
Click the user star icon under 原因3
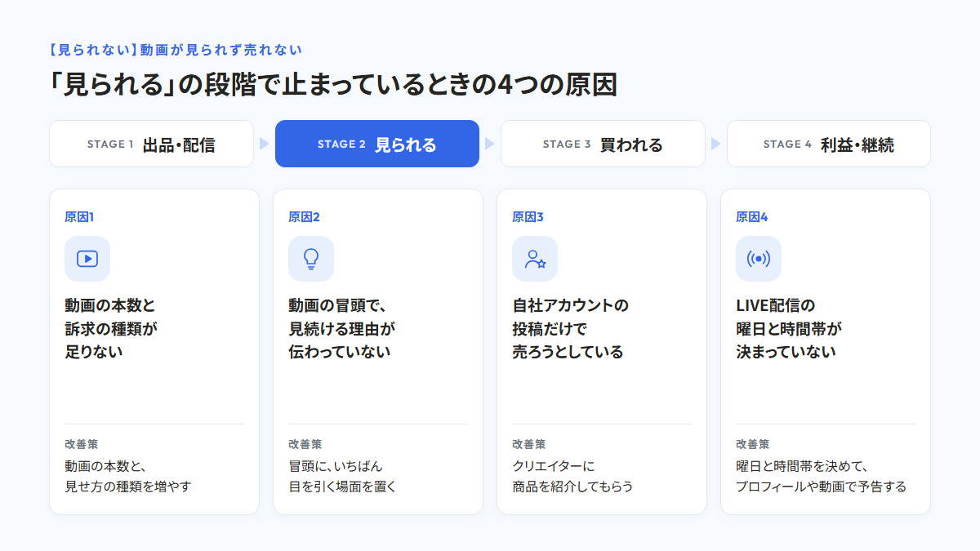(535, 259)
